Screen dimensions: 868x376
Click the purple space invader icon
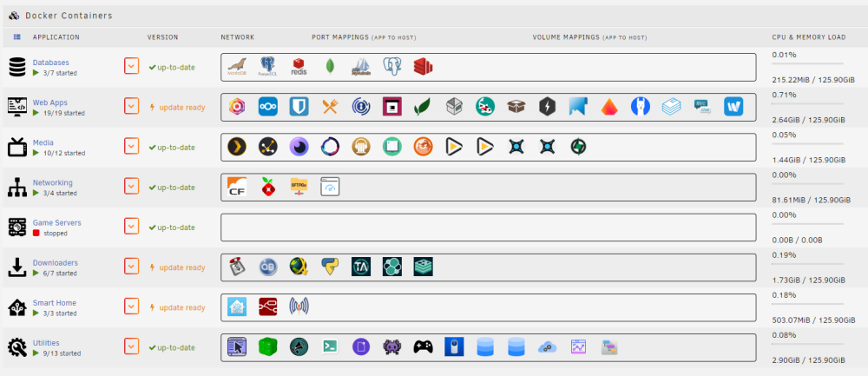point(392,346)
